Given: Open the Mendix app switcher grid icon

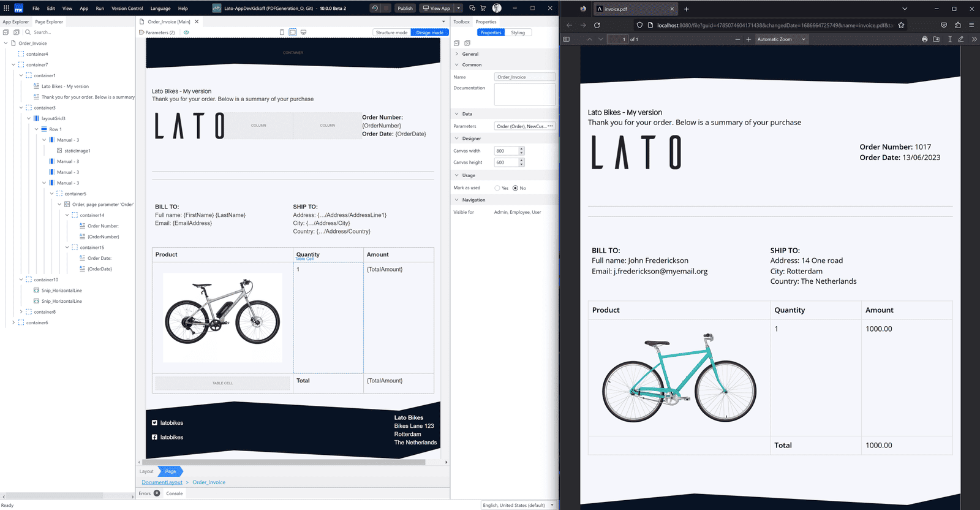Looking at the screenshot, I should pos(6,8).
